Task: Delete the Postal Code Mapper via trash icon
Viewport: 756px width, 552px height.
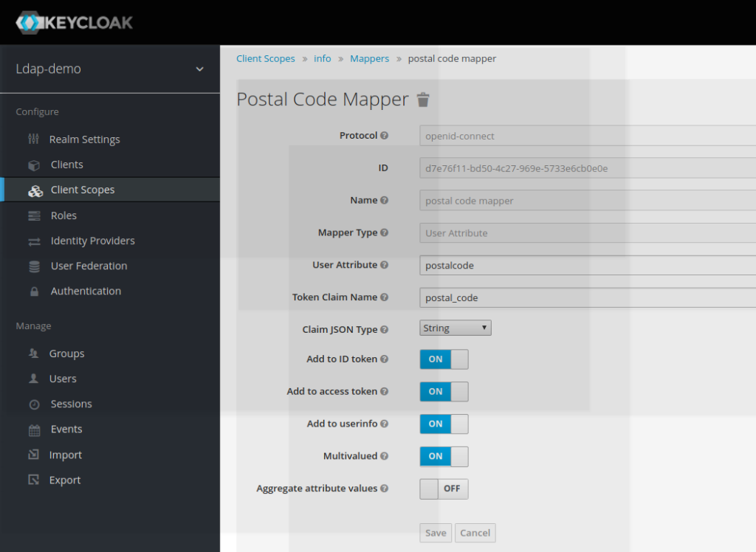Action: (x=423, y=100)
